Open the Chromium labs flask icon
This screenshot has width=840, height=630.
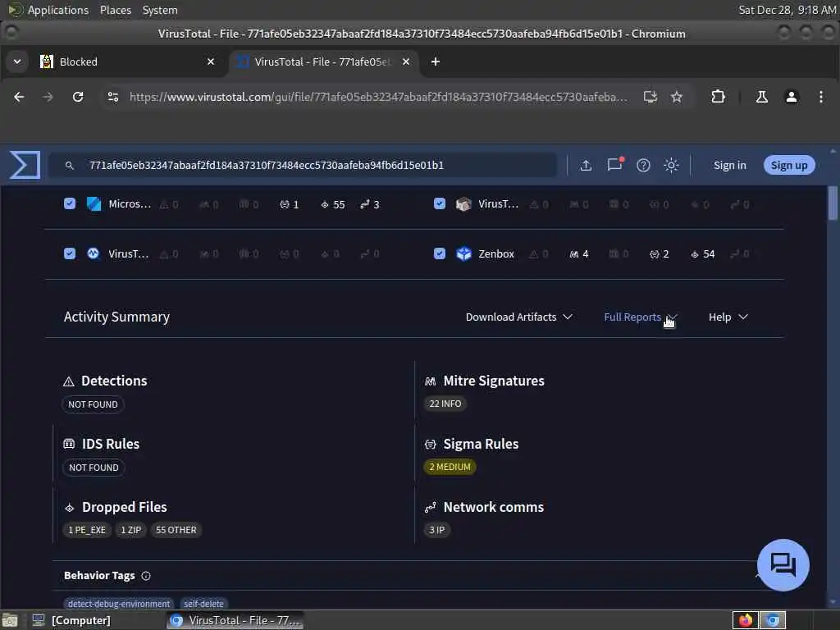pyautogui.click(x=761, y=97)
